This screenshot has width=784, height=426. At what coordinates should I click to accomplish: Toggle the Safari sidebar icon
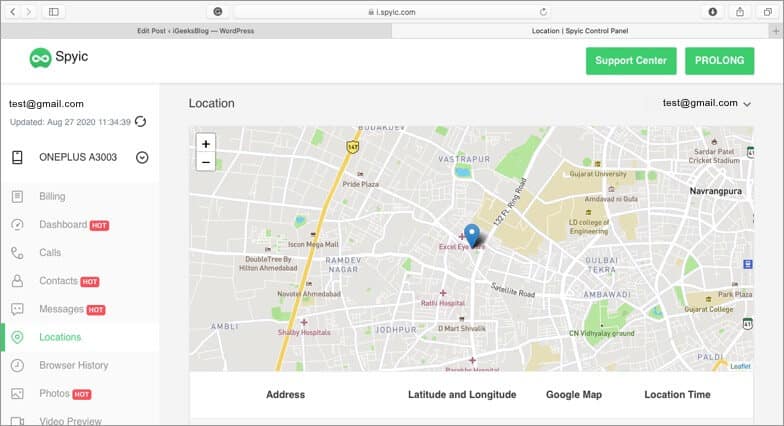click(54, 12)
